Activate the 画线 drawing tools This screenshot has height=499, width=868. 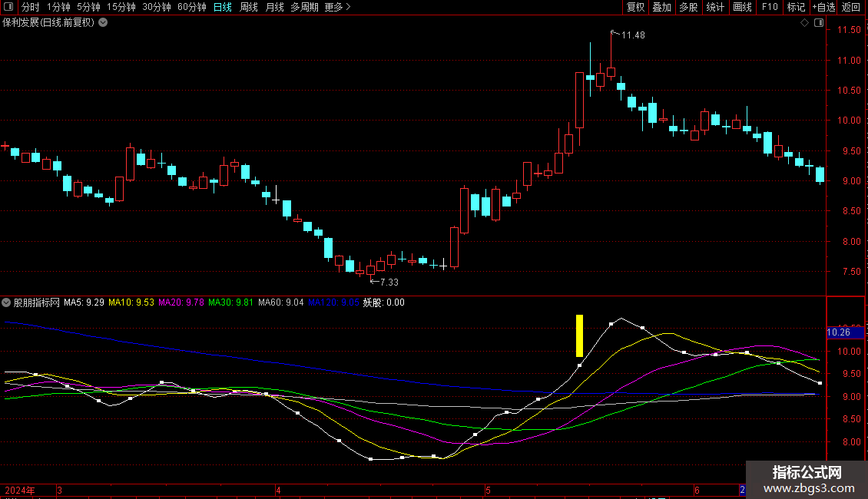click(742, 7)
